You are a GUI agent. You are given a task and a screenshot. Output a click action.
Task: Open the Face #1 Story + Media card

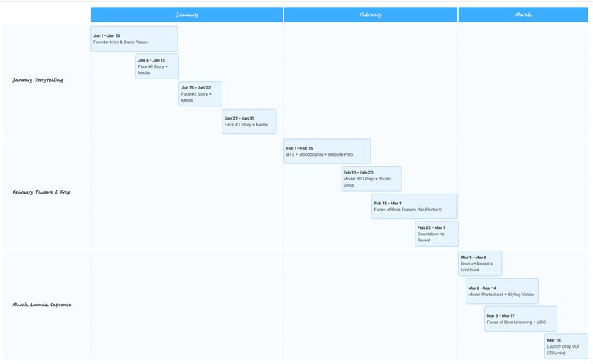point(157,66)
